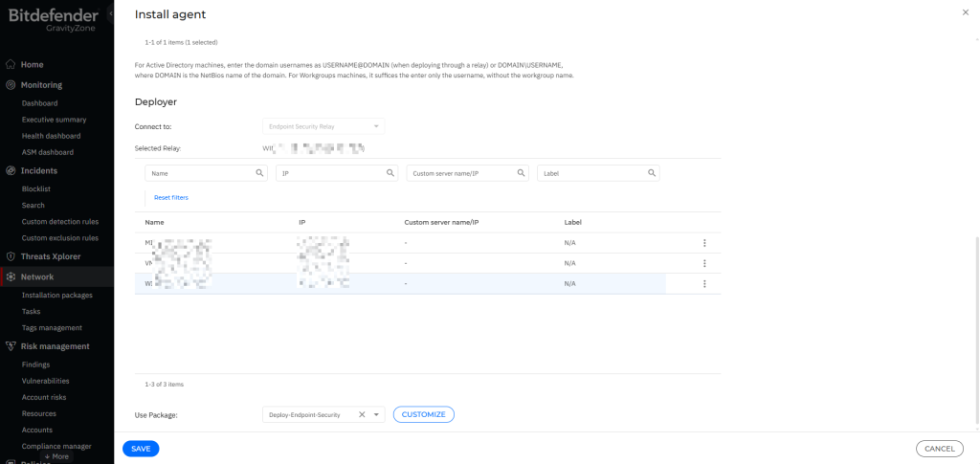
Task: Go to Executive summary in the sidebar
Action: click(x=54, y=120)
